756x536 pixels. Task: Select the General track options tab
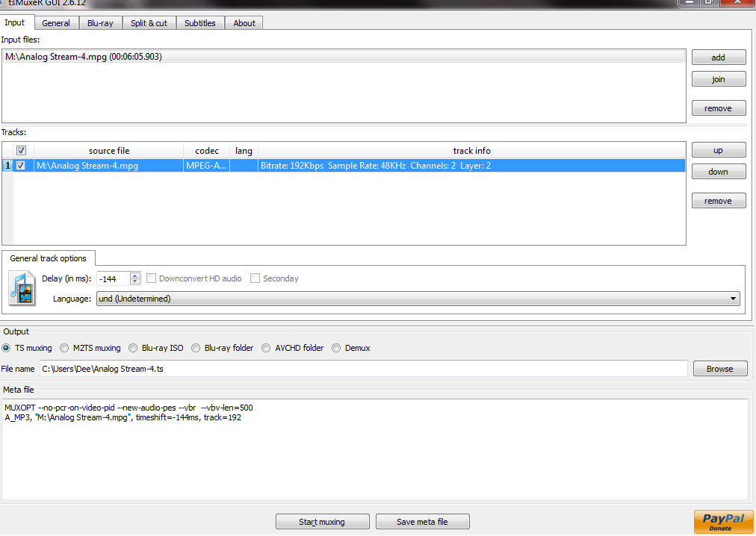click(x=49, y=258)
